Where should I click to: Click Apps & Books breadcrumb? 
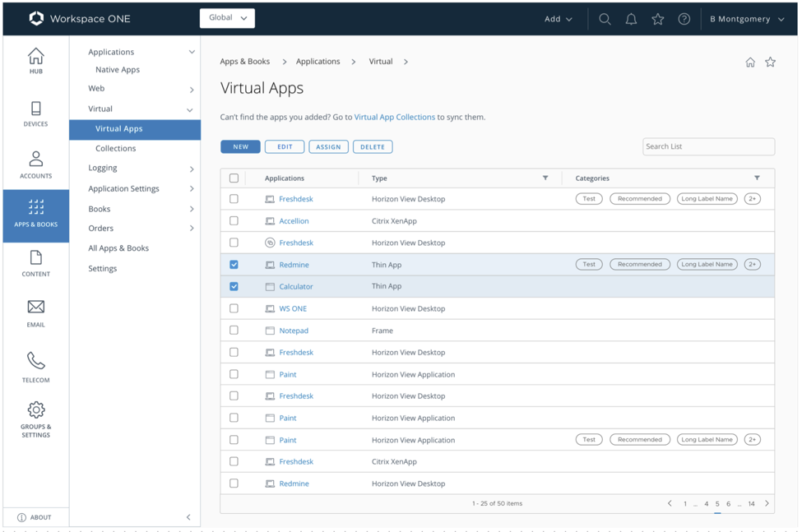(x=245, y=62)
